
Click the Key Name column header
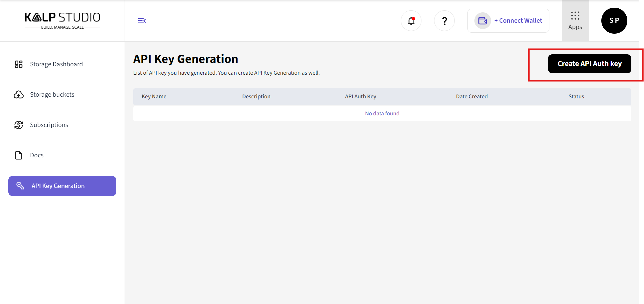[154, 97]
